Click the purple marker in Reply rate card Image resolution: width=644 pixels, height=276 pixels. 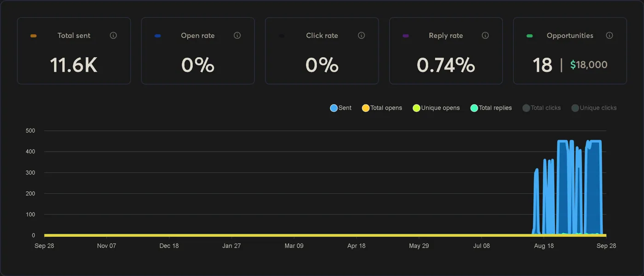click(406, 36)
